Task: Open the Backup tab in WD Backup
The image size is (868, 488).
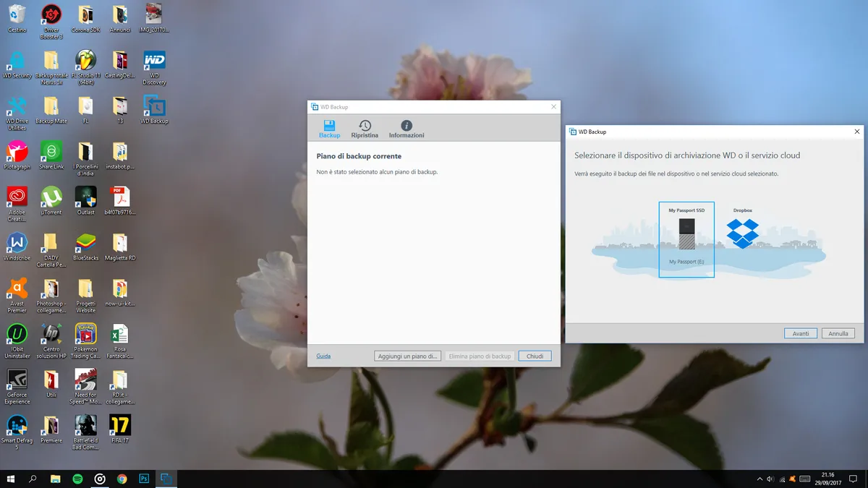Action: [329, 129]
